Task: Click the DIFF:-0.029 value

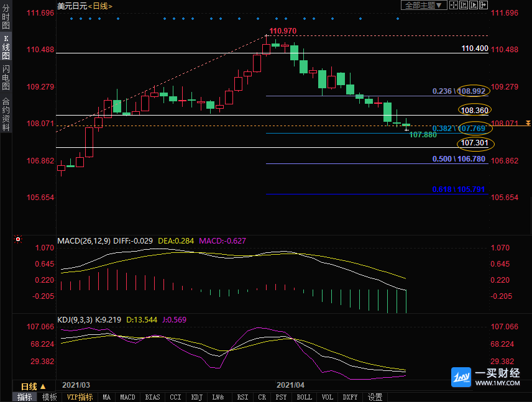Action: [x=133, y=241]
